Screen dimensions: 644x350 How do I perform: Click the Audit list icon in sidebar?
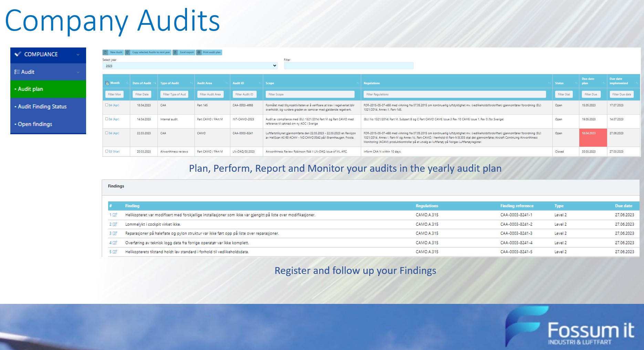(17, 72)
